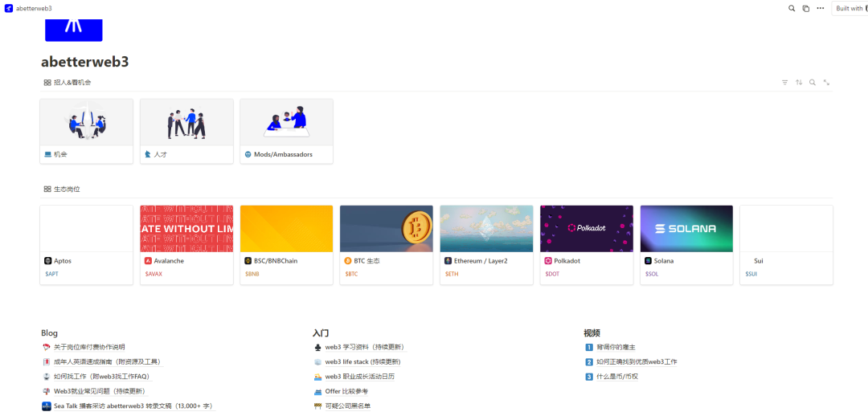Click the $AVAX tag

pos(154,274)
